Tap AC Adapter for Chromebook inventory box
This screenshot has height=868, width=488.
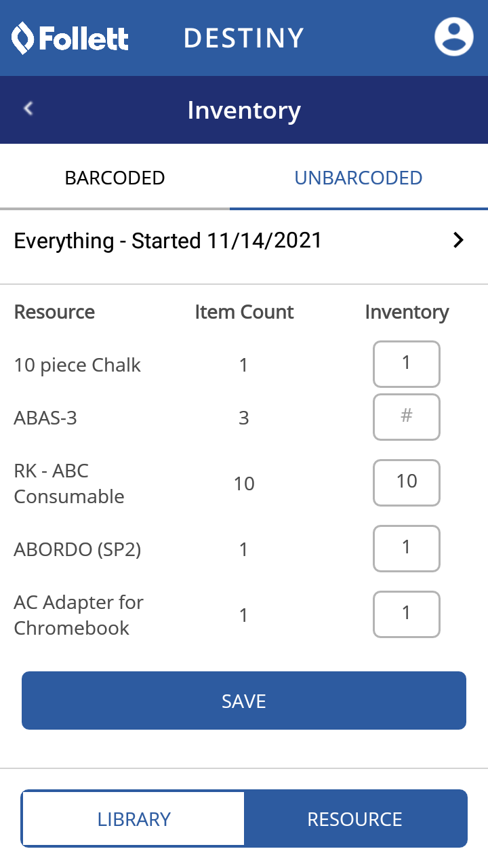tap(406, 614)
